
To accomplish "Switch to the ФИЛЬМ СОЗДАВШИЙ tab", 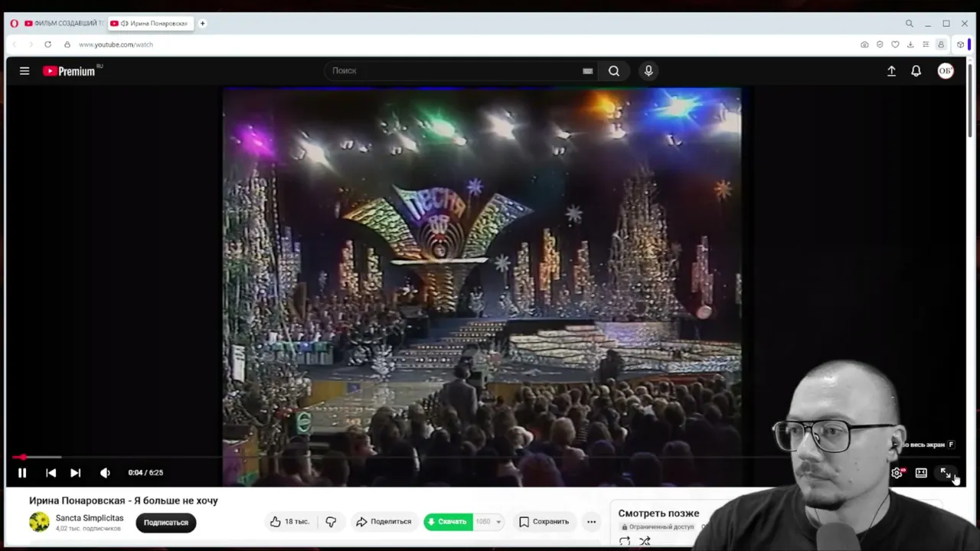I will tap(65, 24).
